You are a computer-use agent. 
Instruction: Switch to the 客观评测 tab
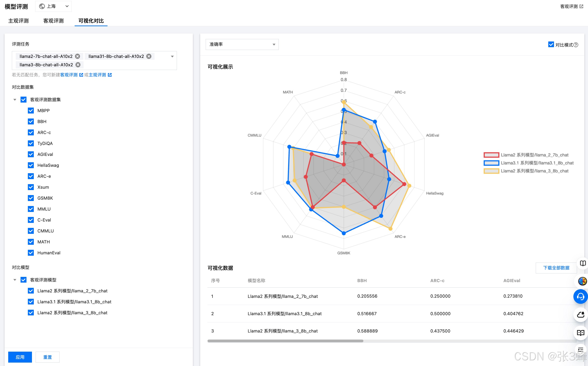click(x=53, y=21)
